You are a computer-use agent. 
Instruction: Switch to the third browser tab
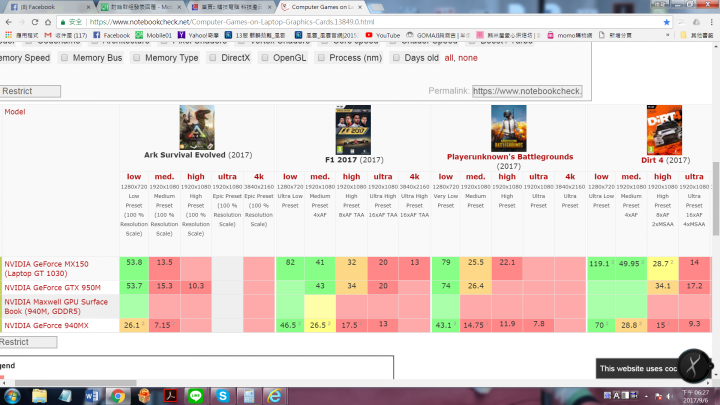click(x=231, y=7)
